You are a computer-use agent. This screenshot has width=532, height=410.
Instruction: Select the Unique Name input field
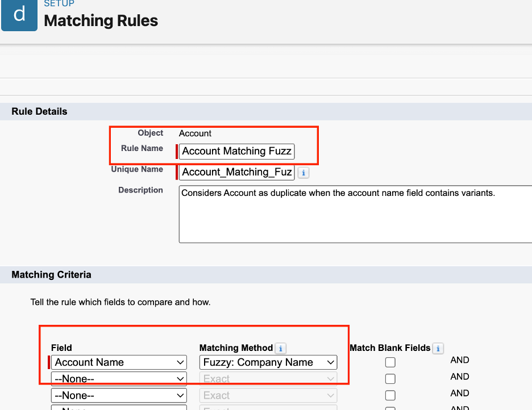click(236, 172)
